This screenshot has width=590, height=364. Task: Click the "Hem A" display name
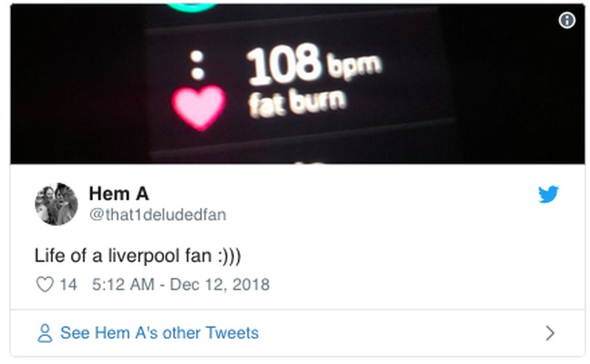click(119, 194)
